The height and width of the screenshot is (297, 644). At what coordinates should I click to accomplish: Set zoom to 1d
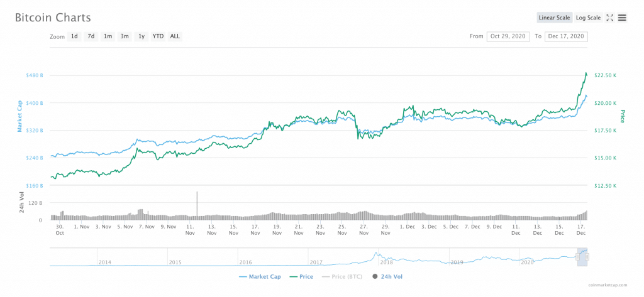point(74,36)
